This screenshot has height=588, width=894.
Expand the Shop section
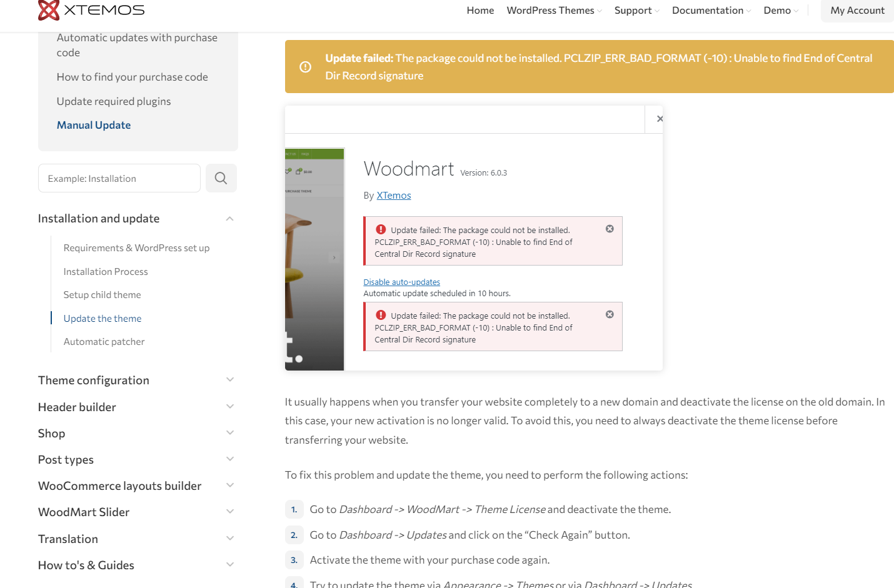[x=229, y=433]
